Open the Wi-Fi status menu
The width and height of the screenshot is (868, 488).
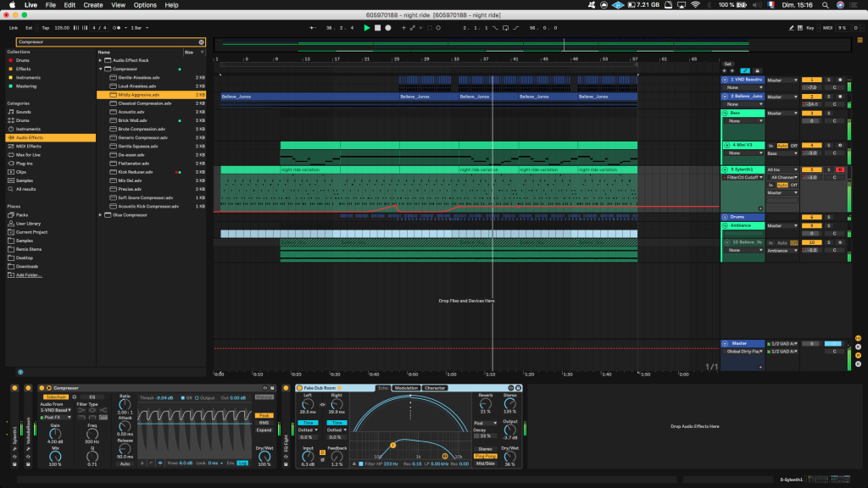point(695,5)
